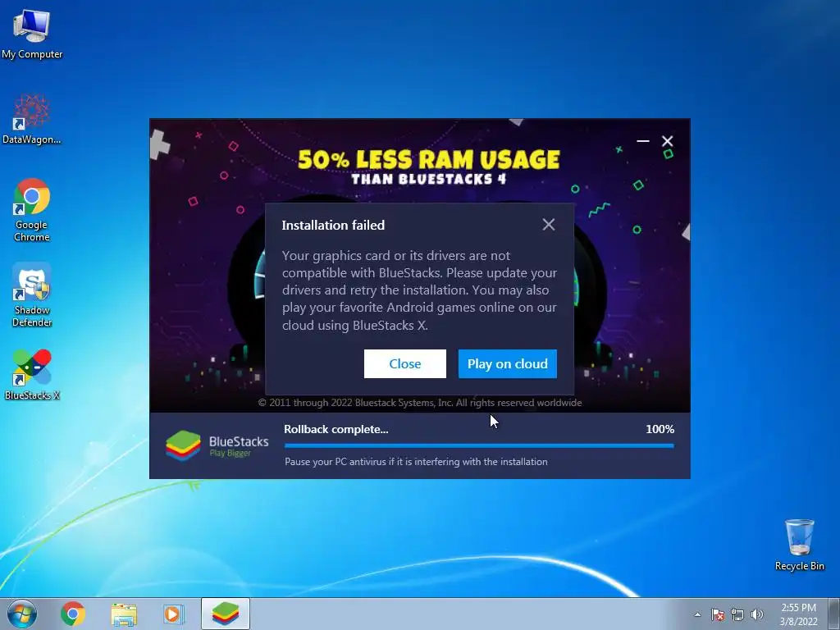Screen dimensions: 840x630
Task: Click the Close button in dialog
Action: [x=405, y=363]
